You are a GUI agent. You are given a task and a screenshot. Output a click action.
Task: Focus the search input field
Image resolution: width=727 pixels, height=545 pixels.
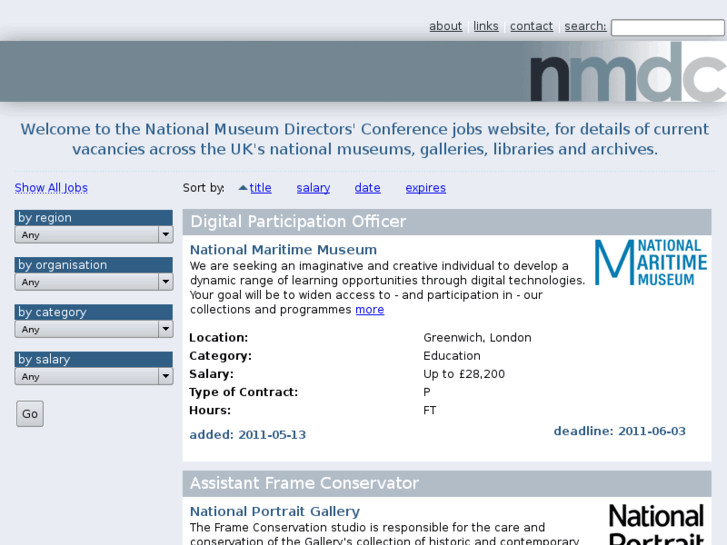point(668,27)
